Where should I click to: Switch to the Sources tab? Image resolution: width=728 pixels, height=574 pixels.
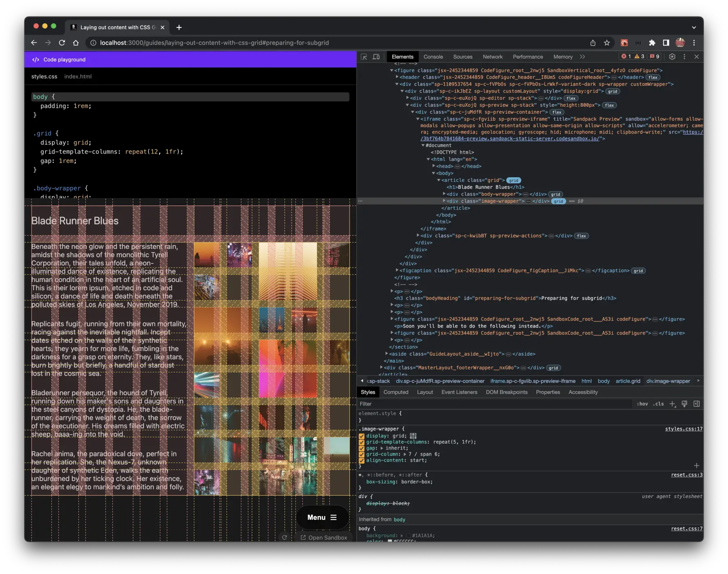pyautogui.click(x=463, y=57)
